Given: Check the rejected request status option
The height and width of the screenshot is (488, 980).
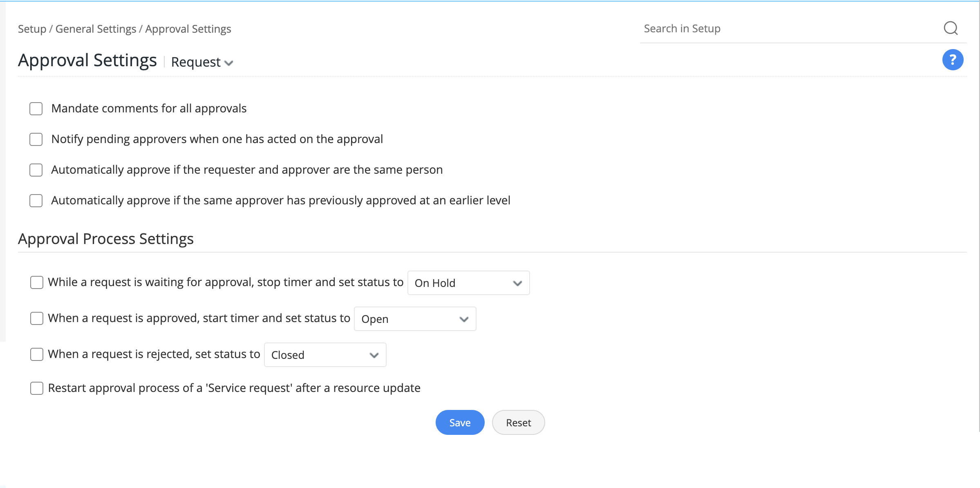Looking at the screenshot, I should click(x=36, y=354).
